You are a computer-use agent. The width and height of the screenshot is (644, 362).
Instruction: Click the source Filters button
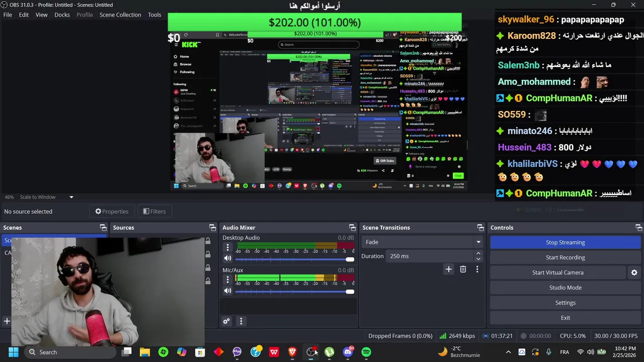[x=154, y=212]
